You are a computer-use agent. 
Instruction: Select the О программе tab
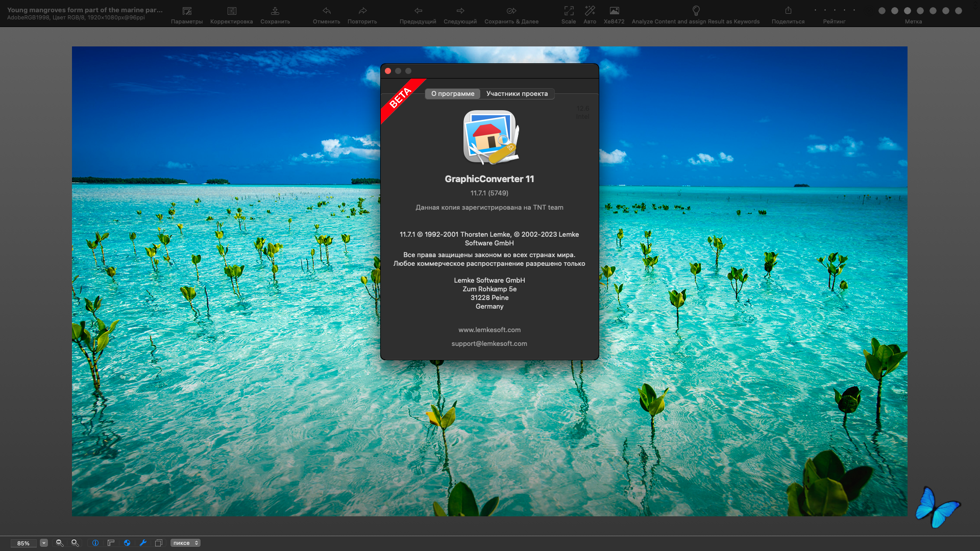coord(453,93)
